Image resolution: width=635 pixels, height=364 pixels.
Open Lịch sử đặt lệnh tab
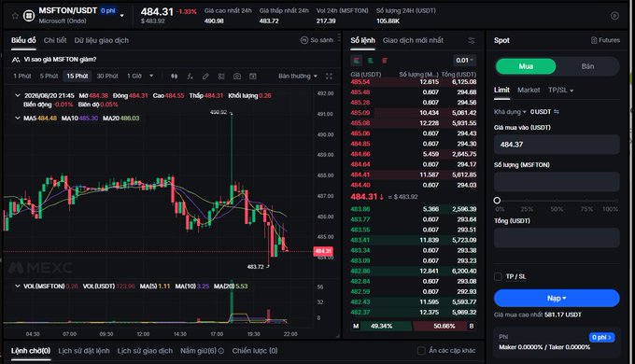84,351
